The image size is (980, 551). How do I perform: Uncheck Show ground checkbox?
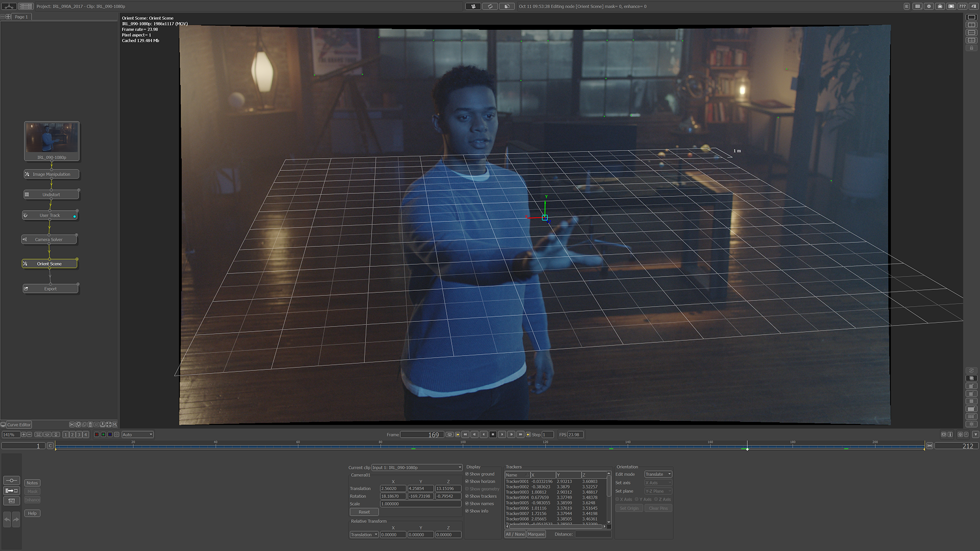coord(467,474)
